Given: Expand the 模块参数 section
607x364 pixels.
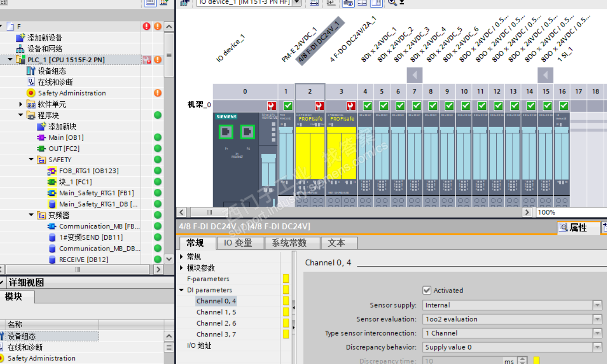Looking at the screenshot, I should pos(182,268).
